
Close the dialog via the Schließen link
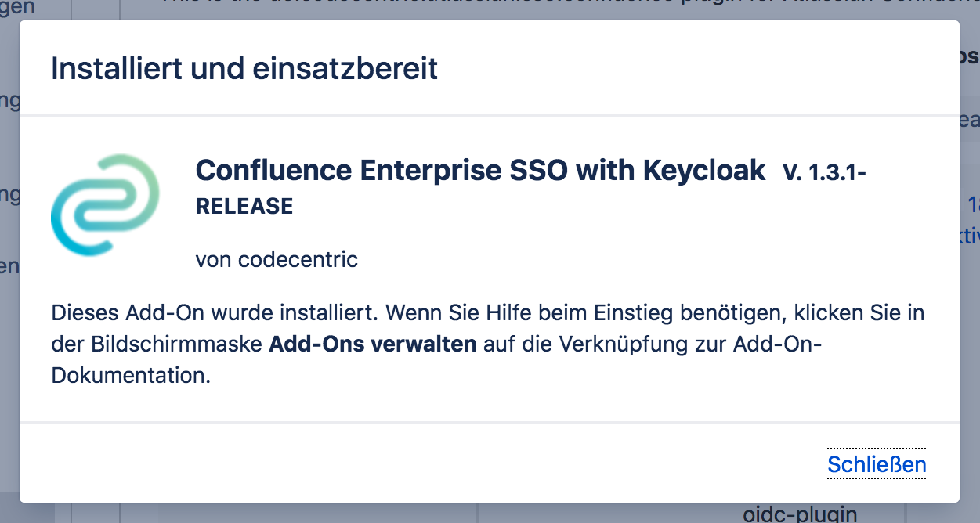(x=877, y=463)
